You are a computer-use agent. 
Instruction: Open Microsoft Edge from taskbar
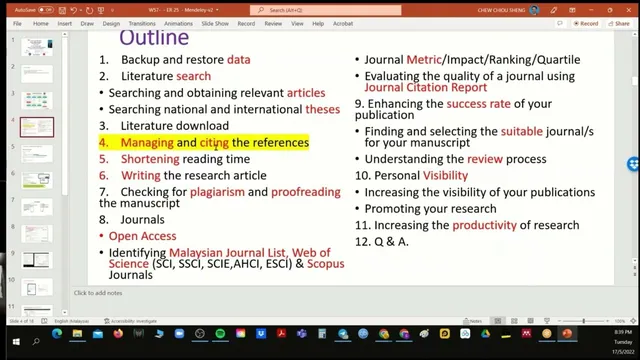(x=57, y=334)
